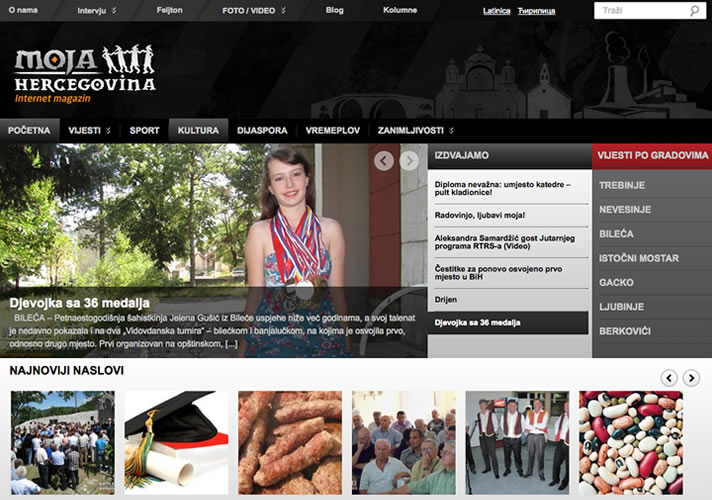Image resolution: width=712 pixels, height=500 pixels.
Task: Open the graduation cap article thumbnail
Action: coord(176,442)
